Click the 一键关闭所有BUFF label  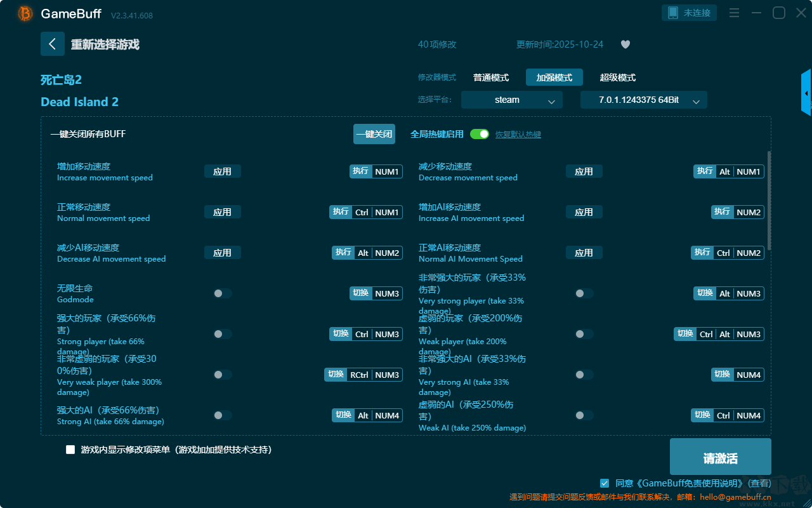pyautogui.click(x=88, y=134)
